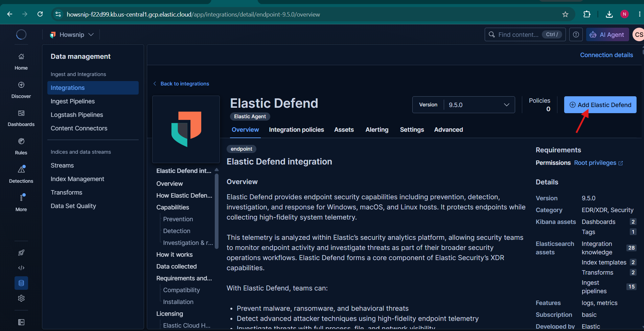
Task: Open the Chrome profile avatar N
Action: [624, 14]
